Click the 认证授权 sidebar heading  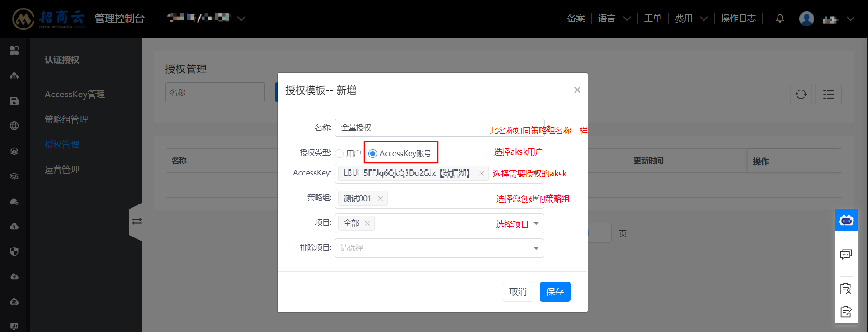coord(62,60)
